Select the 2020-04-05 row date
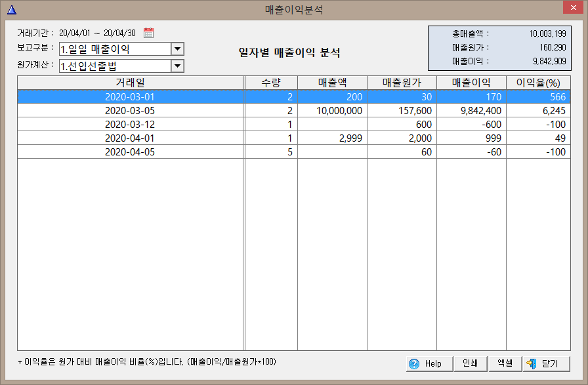Screen dimensions: 588x385 pos(130,152)
